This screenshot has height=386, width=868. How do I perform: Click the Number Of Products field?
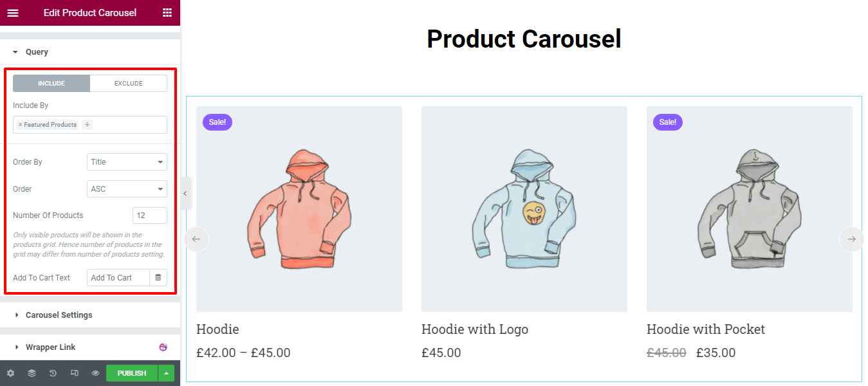pyautogui.click(x=149, y=216)
